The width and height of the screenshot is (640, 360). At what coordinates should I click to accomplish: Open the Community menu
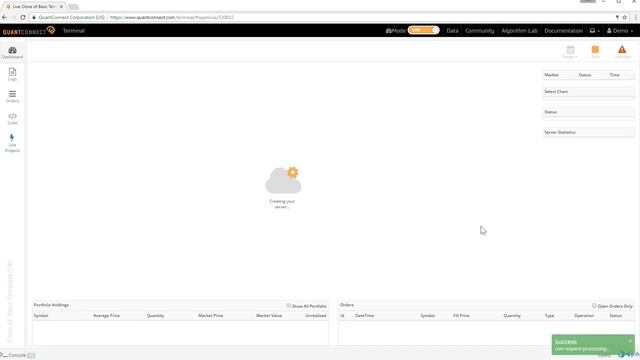coord(480,31)
